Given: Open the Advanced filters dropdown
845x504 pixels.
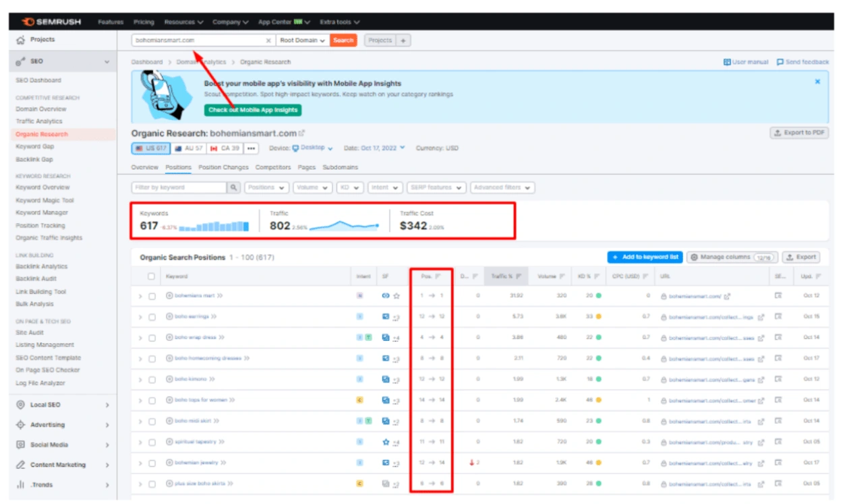Looking at the screenshot, I should pos(502,187).
